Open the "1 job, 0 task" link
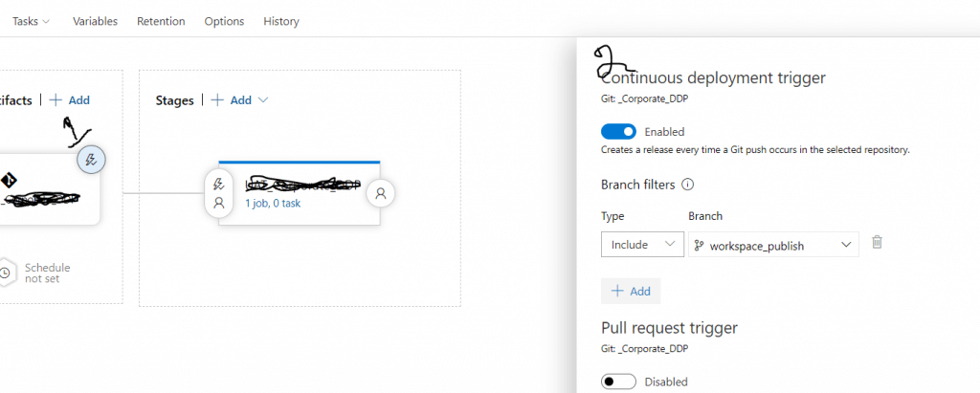The height and width of the screenshot is (393, 980). [273, 203]
